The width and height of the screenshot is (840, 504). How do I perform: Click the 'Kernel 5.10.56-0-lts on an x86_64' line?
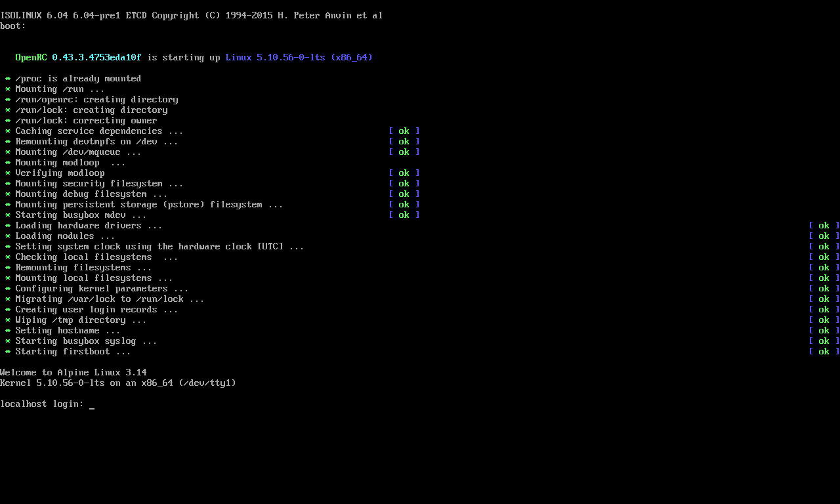pos(118,383)
